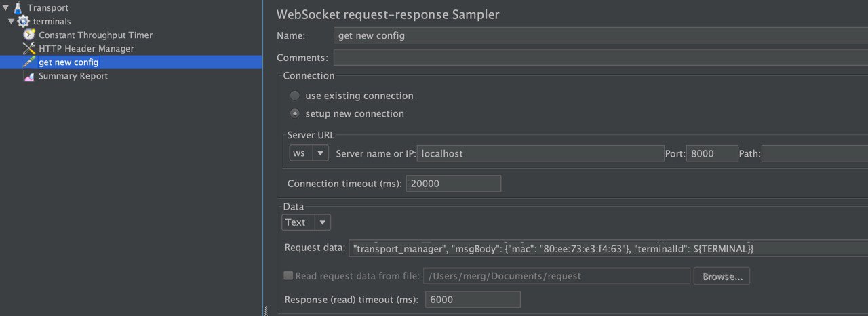Select 'use existing connection' radio button

click(295, 96)
